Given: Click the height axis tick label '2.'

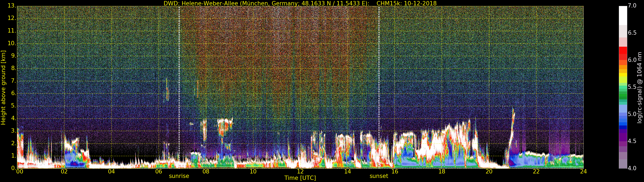Looking at the screenshot, I should click(x=14, y=143).
